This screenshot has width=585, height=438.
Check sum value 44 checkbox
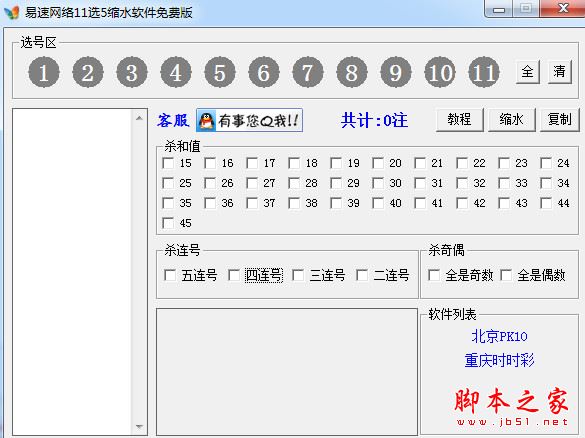[x=546, y=203]
